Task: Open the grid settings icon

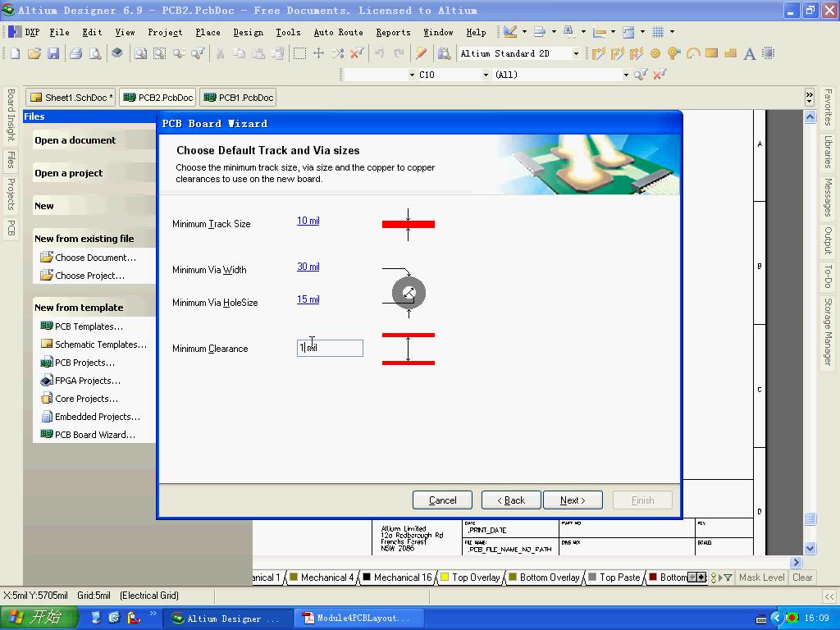Action: (658, 32)
